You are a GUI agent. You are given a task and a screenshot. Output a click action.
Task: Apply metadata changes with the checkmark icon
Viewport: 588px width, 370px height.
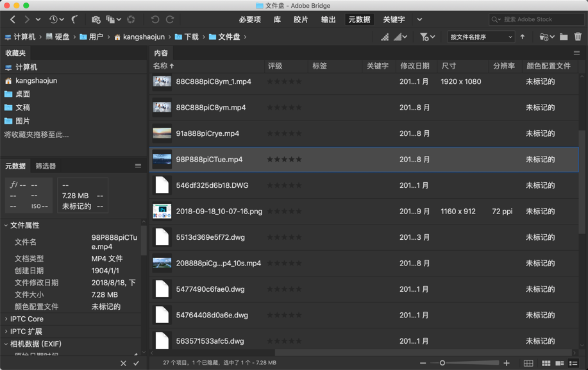[x=136, y=363]
